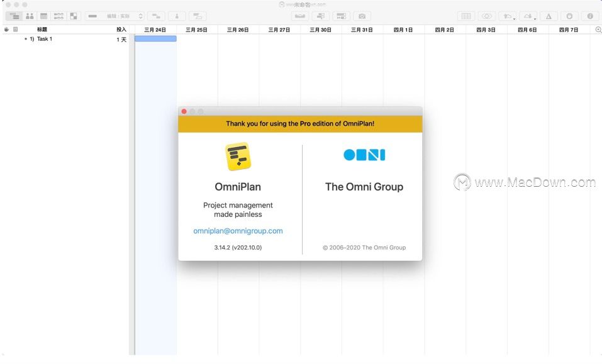Click the 四月 6日 date header
Viewport: 602px width, 364px height.
pyautogui.click(x=527, y=30)
